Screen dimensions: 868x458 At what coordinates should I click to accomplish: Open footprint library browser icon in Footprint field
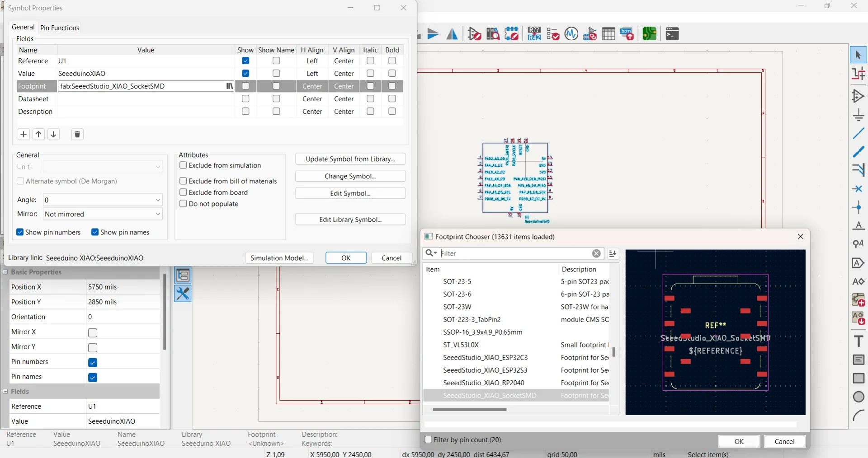[x=230, y=86]
